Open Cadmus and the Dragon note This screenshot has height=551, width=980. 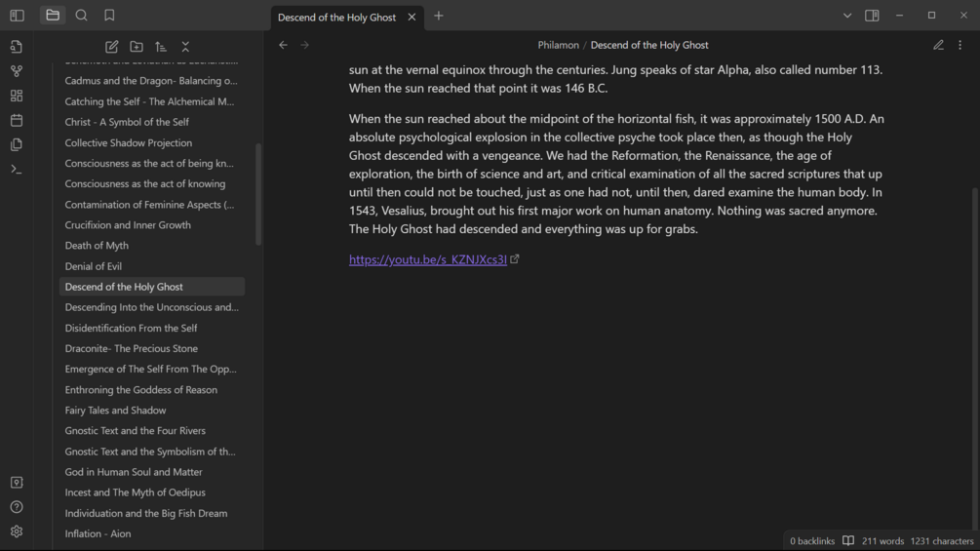pyautogui.click(x=152, y=81)
